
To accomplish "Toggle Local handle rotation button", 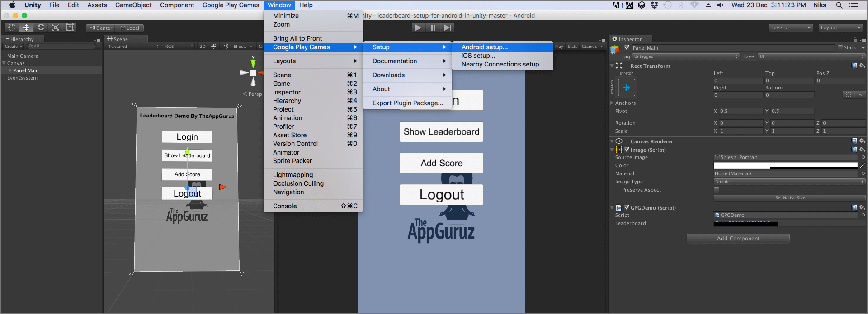I will pyautogui.click(x=129, y=28).
